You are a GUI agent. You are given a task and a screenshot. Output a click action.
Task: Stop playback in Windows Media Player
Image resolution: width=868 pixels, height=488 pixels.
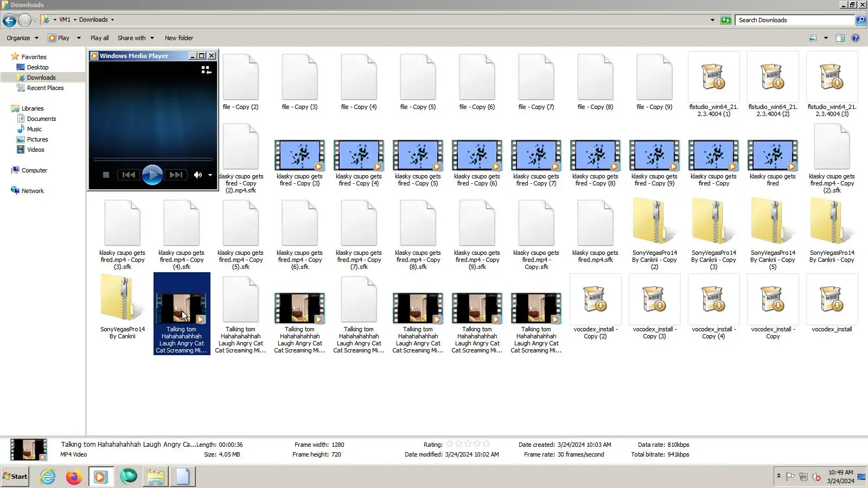point(106,175)
